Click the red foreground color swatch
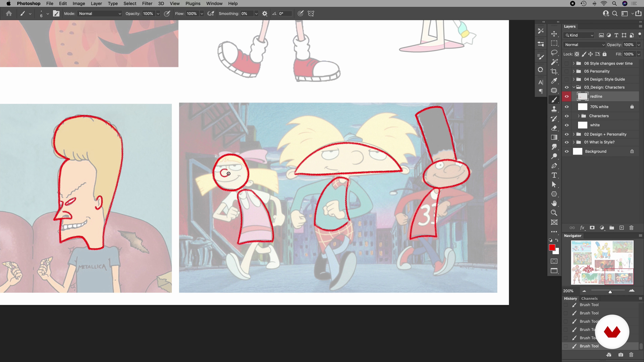Viewport: 644px width, 362px height. [552, 247]
